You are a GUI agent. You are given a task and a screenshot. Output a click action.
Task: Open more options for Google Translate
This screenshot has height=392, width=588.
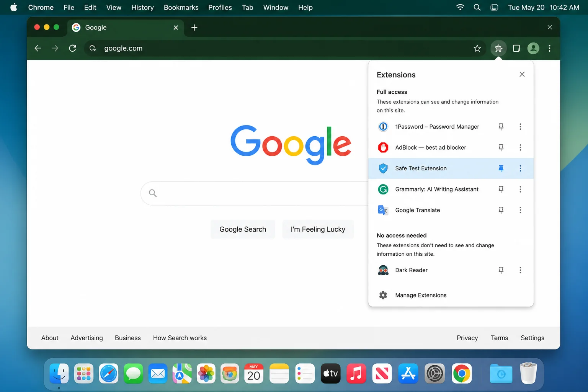(x=520, y=210)
